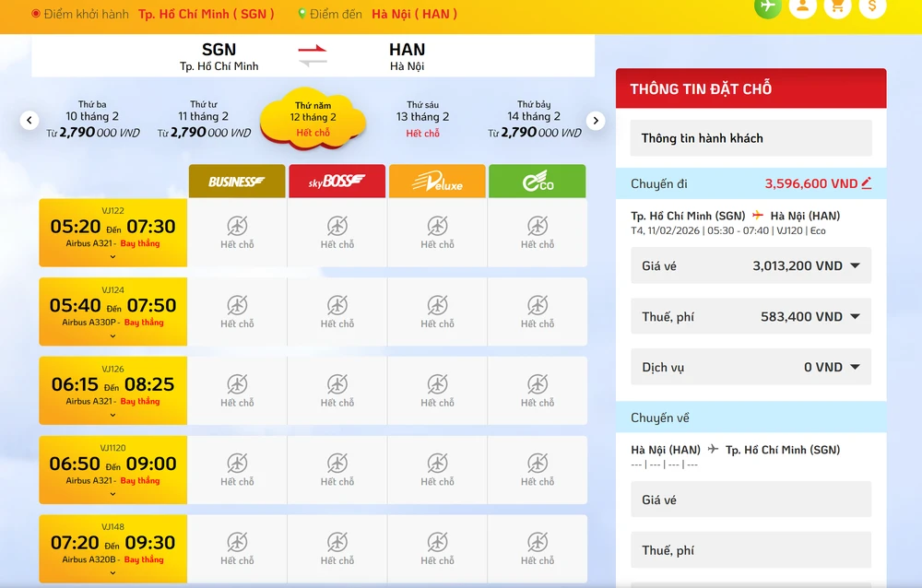Go to previous dates with left arrow
Screen dimensions: 922x588
coord(30,120)
